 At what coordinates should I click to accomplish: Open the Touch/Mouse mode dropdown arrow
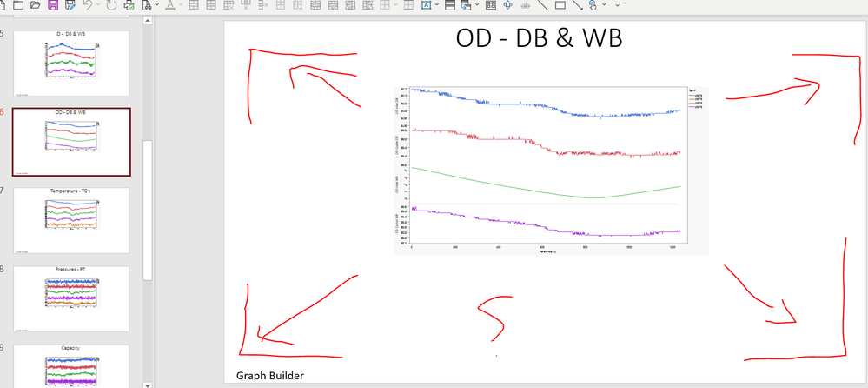(x=604, y=4)
